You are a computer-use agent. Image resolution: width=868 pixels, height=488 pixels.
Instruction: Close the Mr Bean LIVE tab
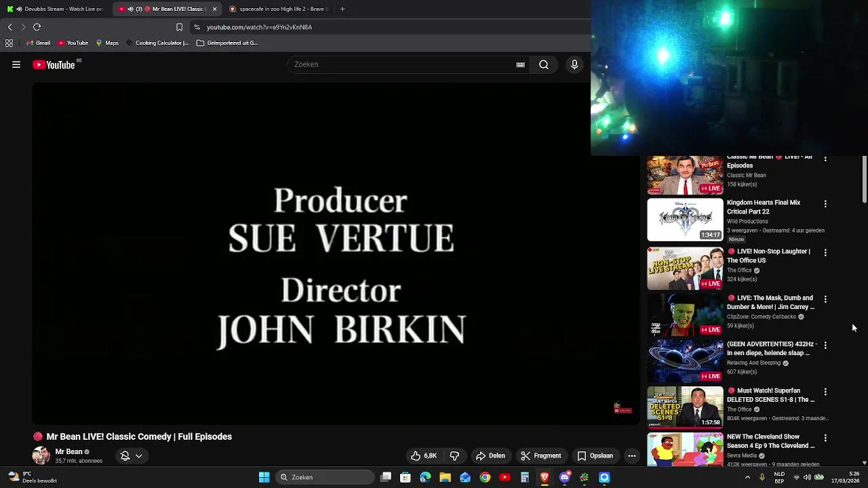coord(215,9)
